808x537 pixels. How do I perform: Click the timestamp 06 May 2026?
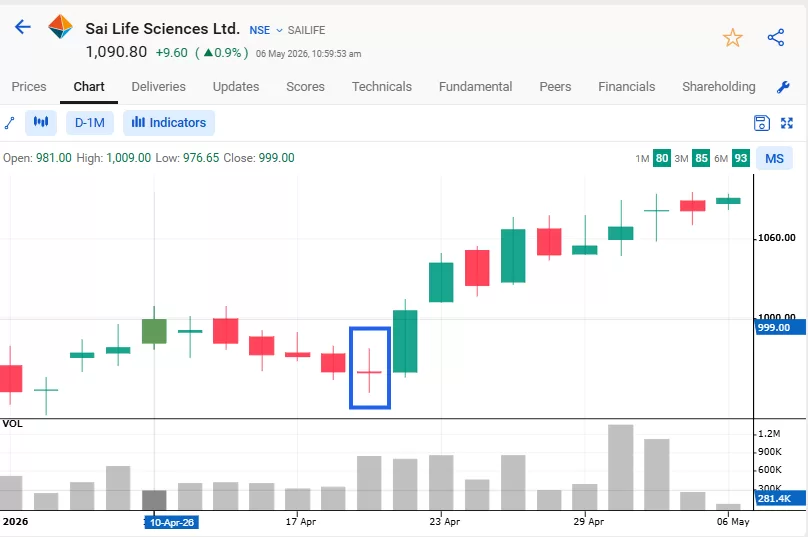308,54
